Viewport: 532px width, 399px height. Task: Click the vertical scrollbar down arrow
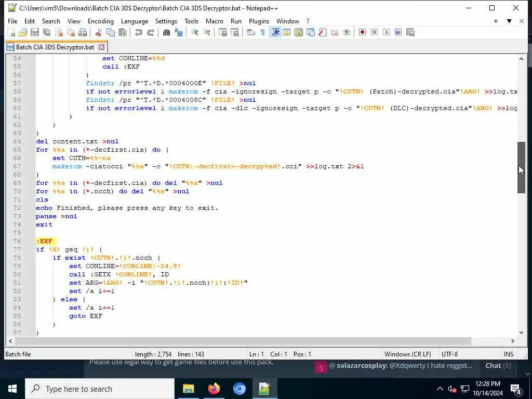[x=521, y=332]
